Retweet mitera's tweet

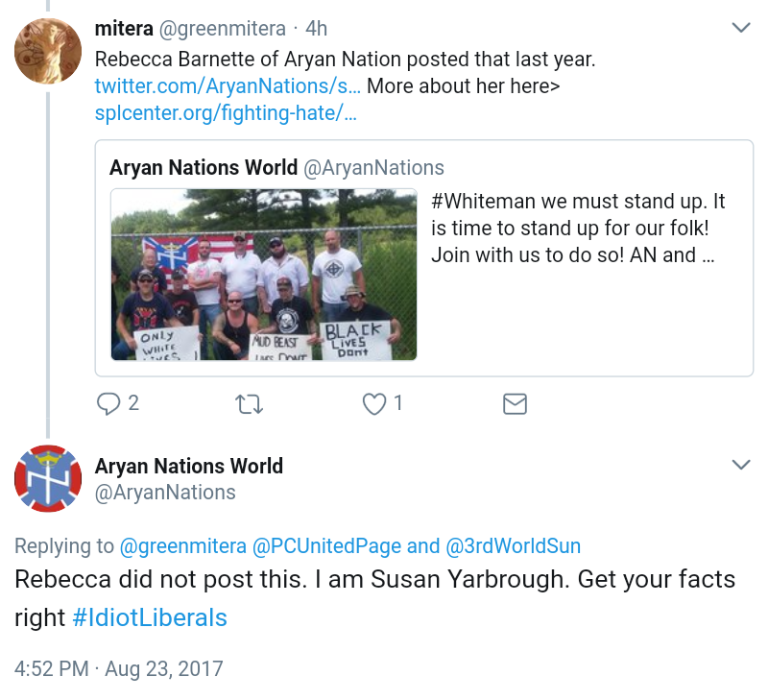249,404
